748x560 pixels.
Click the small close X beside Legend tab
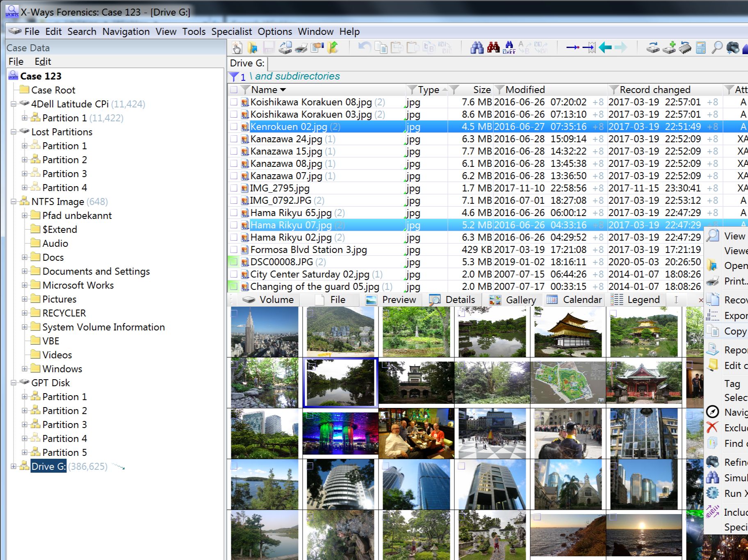point(701,300)
